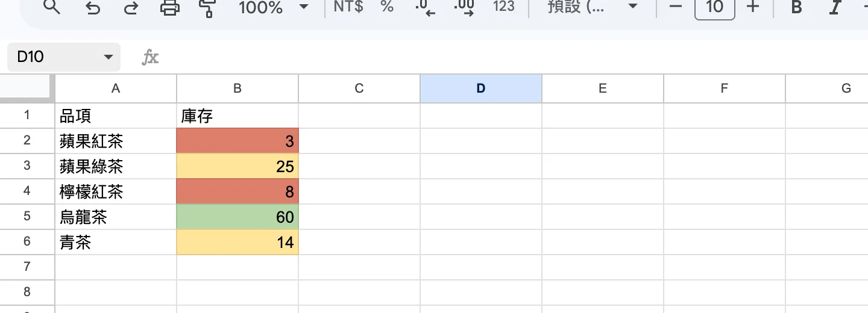
Task: Click the print icon
Action: 170,7
